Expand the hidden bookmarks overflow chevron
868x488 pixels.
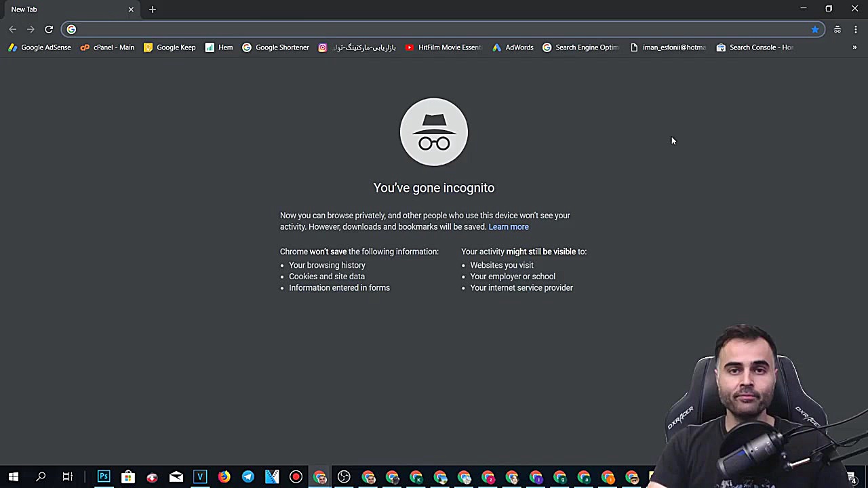(x=854, y=47)
